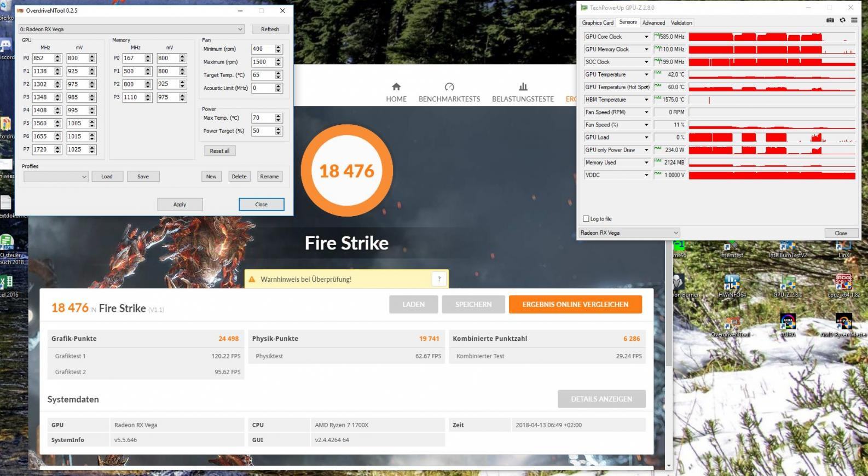Screen dimensions: 868x476
Task: Click ERGEBNIS ONLINE VERGLEICHEN button
Action: pos(575,304)
